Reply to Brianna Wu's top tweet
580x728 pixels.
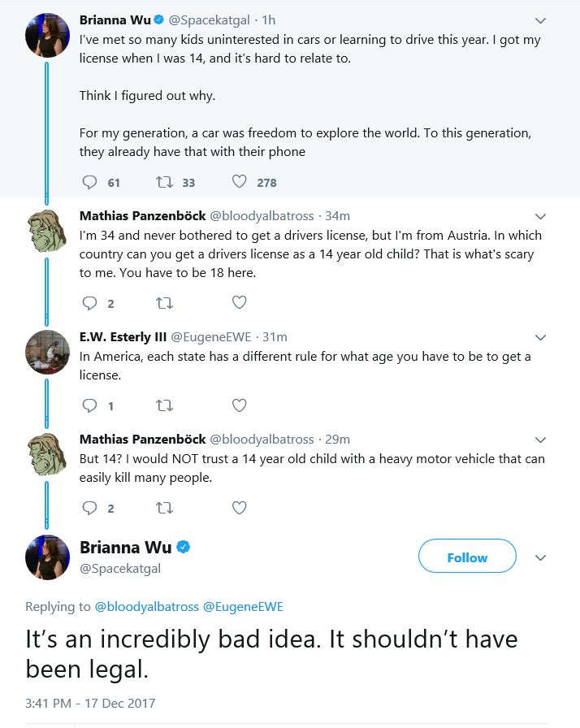click(89, 182)
